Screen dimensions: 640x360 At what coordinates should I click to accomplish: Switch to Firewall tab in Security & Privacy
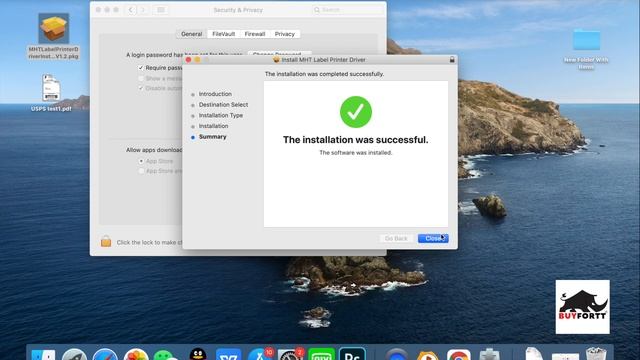click(x=255, y=34)
